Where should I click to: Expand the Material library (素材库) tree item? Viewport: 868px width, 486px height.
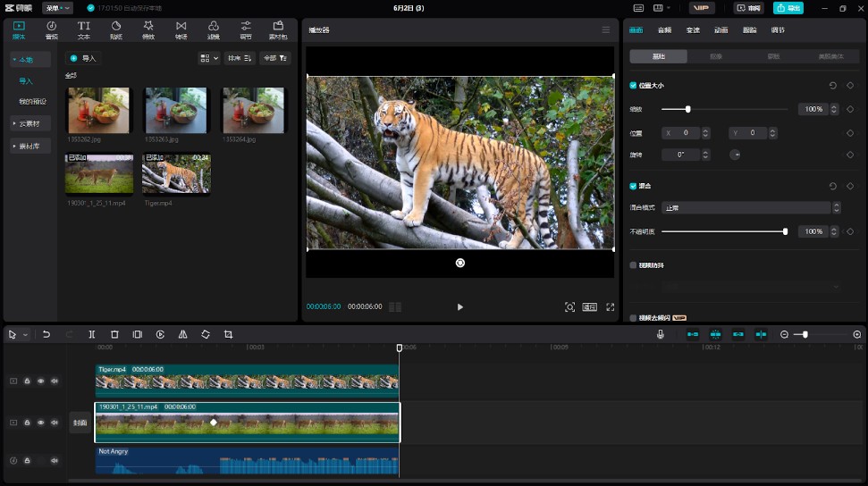click(x=29, y=147)
